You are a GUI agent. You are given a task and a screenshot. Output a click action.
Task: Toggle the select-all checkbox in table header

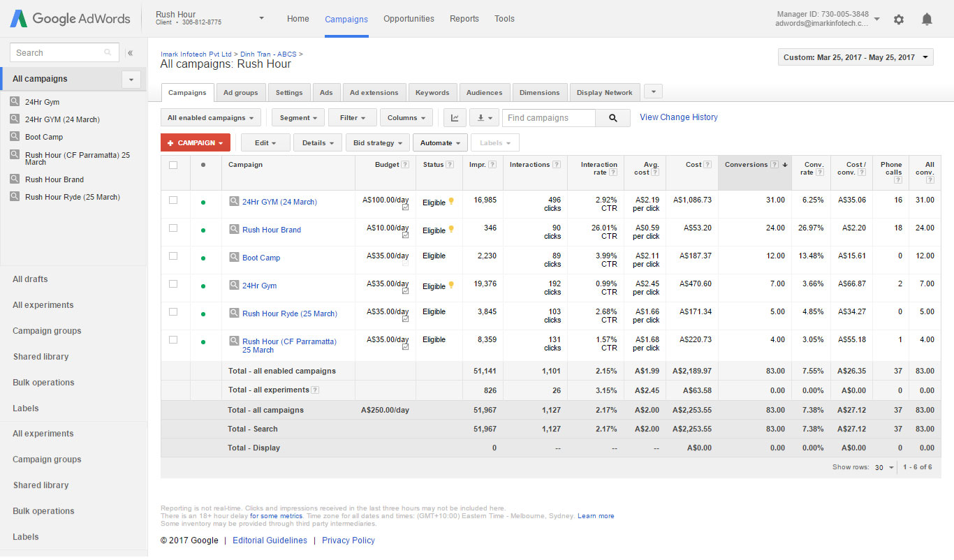pos(173,165)
